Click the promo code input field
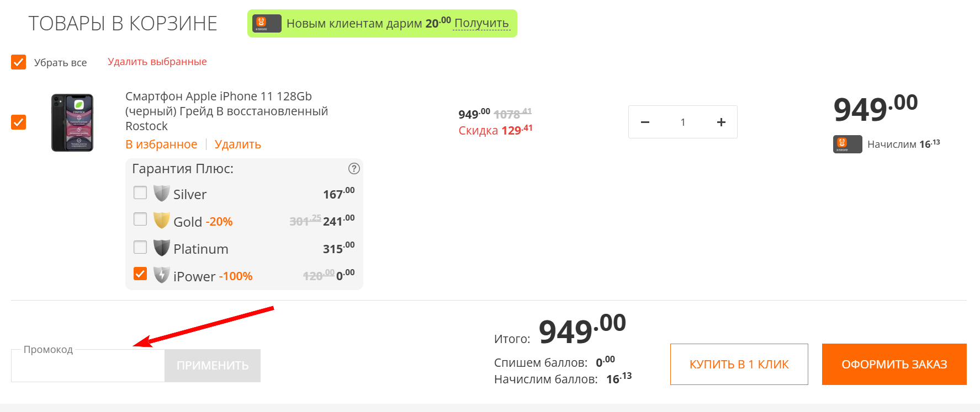 click(x=87, y=366)
